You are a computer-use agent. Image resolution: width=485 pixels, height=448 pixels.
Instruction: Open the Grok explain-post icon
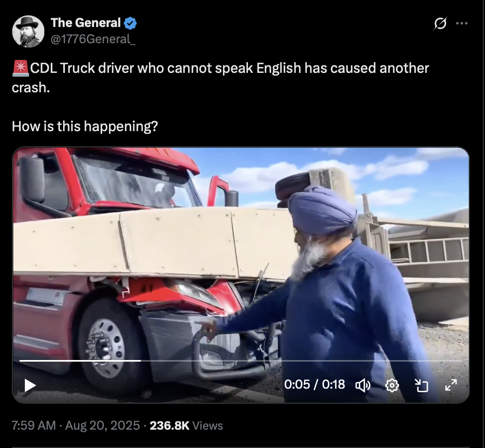point(440,23)
